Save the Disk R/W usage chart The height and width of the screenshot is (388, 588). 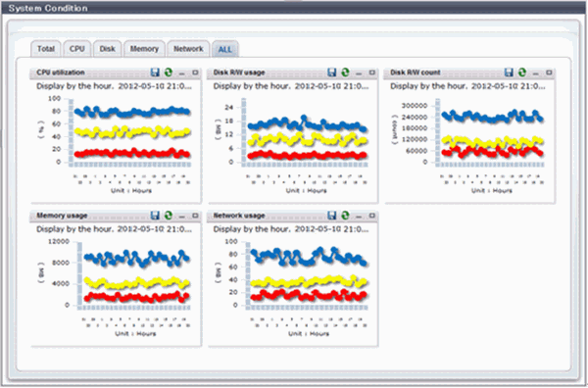tap(331, 72)
